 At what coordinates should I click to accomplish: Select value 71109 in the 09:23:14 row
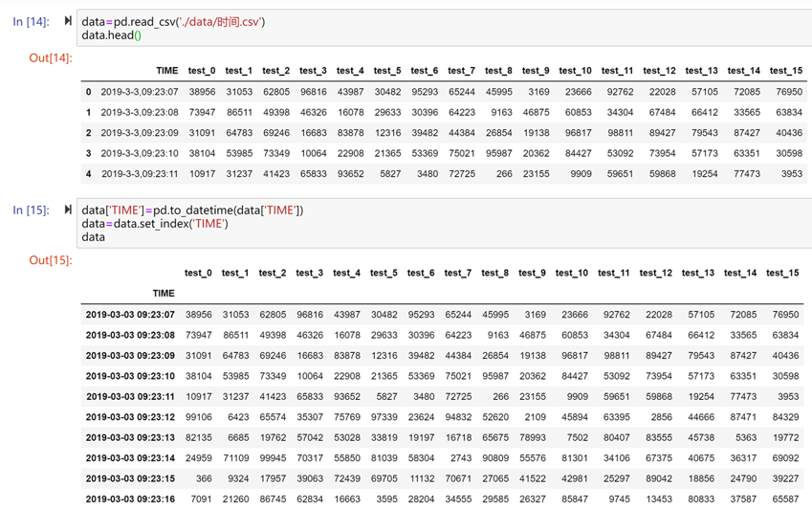click(x=235, y=458)
